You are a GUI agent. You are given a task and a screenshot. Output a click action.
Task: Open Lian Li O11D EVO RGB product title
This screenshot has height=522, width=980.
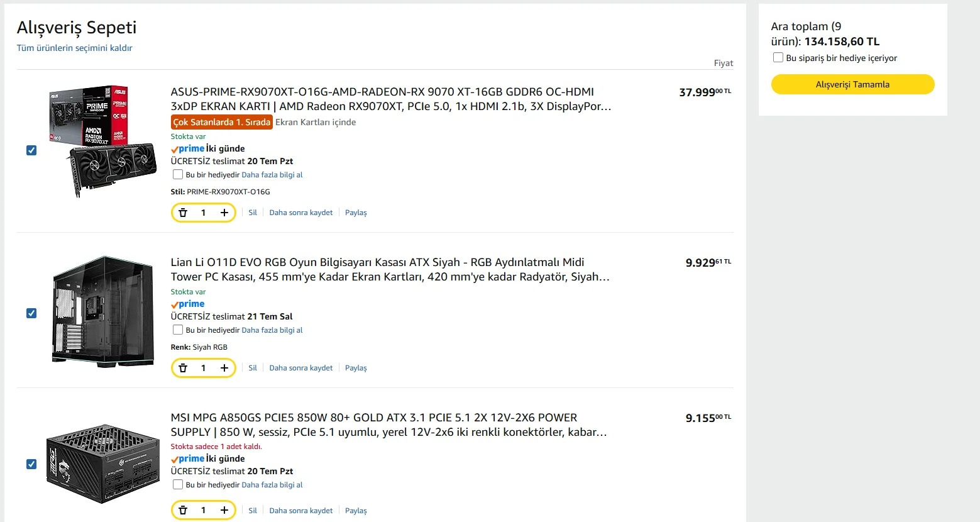(x=390, y=270)
